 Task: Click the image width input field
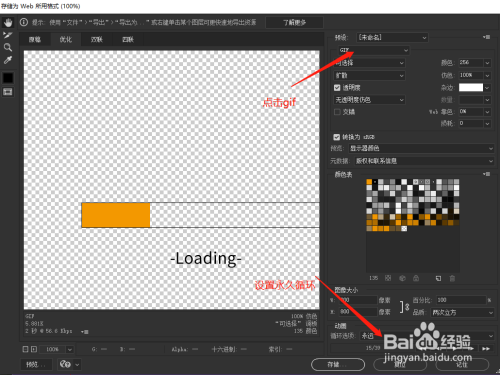pos(358,300)
